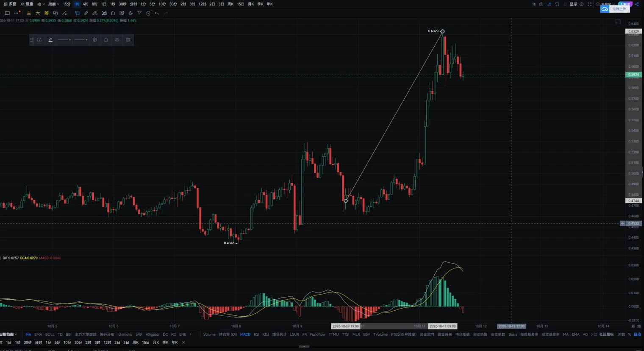
Task: Open the more tools ellipsis menu
Action: (x=17, y=13)
